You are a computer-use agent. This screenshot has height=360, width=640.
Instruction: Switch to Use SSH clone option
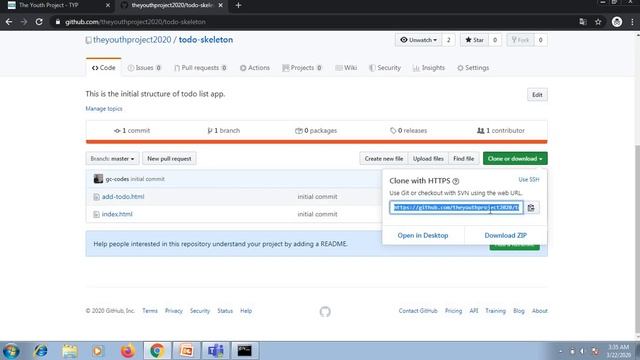[529, 180]
